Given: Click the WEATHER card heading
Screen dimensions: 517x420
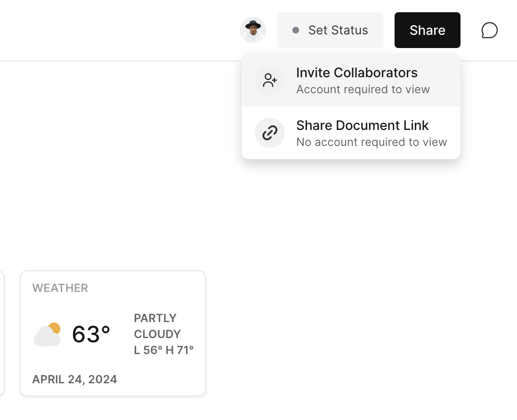Looking at the screenshot, I should [x=60, y=288].
